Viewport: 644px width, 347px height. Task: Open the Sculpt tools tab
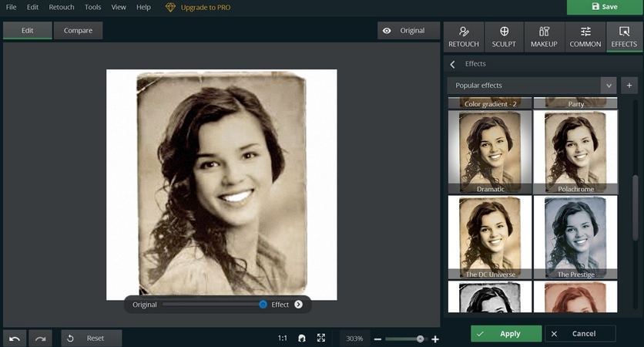coord(504,37)
